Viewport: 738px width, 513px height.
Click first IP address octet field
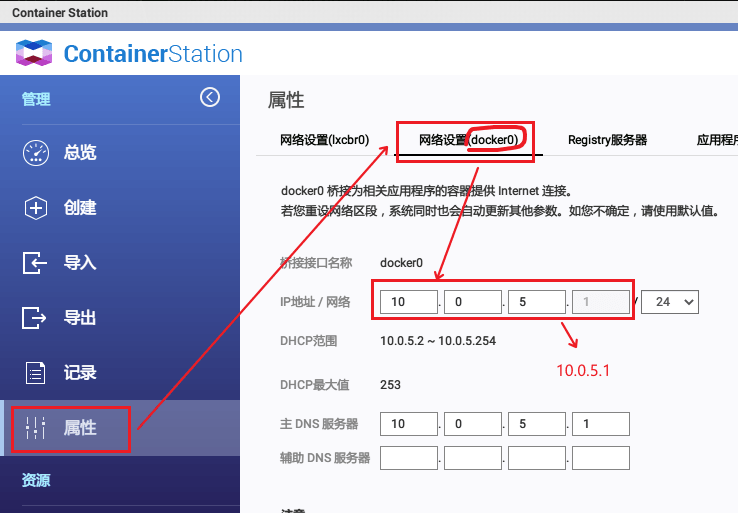[x=409, y=301]
